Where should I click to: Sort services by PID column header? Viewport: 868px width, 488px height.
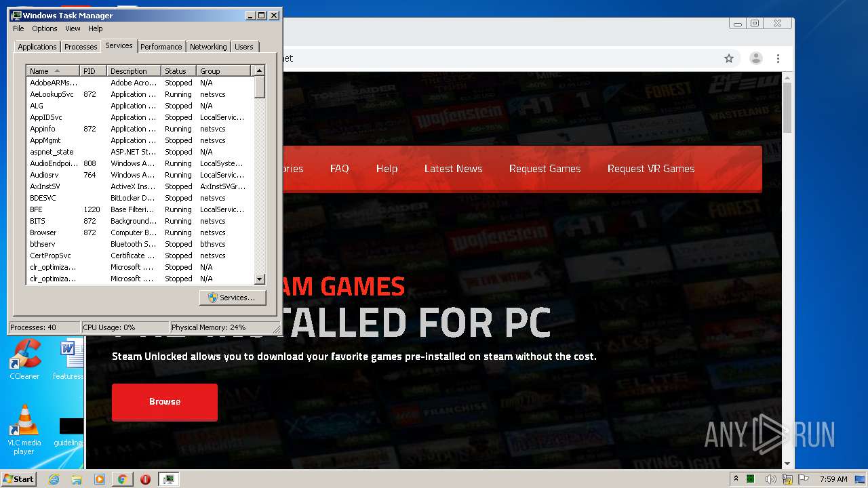[93, 71]
